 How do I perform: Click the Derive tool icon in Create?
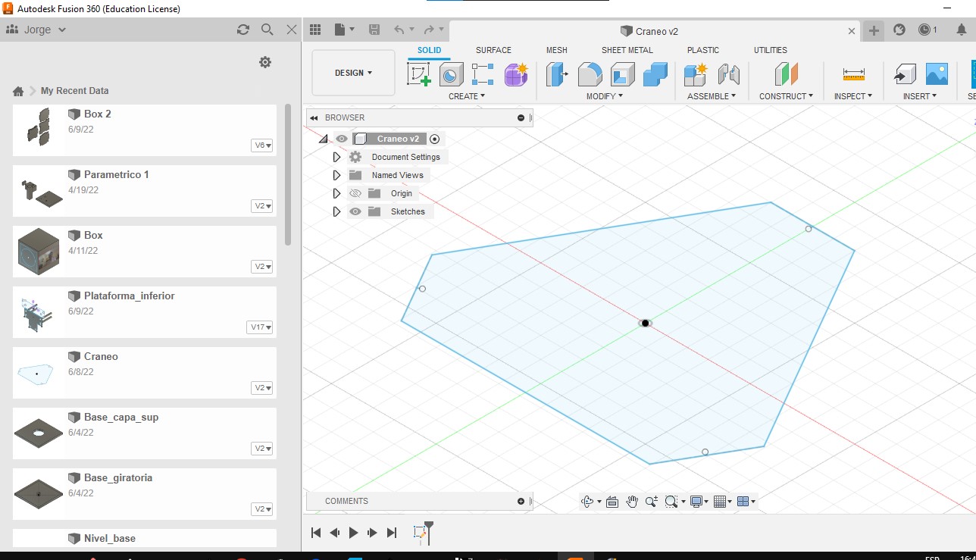483,74
